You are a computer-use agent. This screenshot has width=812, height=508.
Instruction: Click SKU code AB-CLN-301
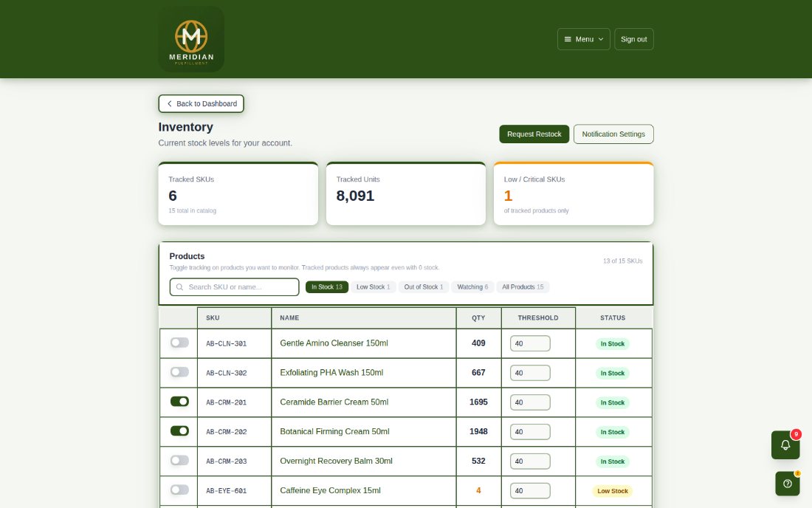pyautogui.click(x=227, y=343)
